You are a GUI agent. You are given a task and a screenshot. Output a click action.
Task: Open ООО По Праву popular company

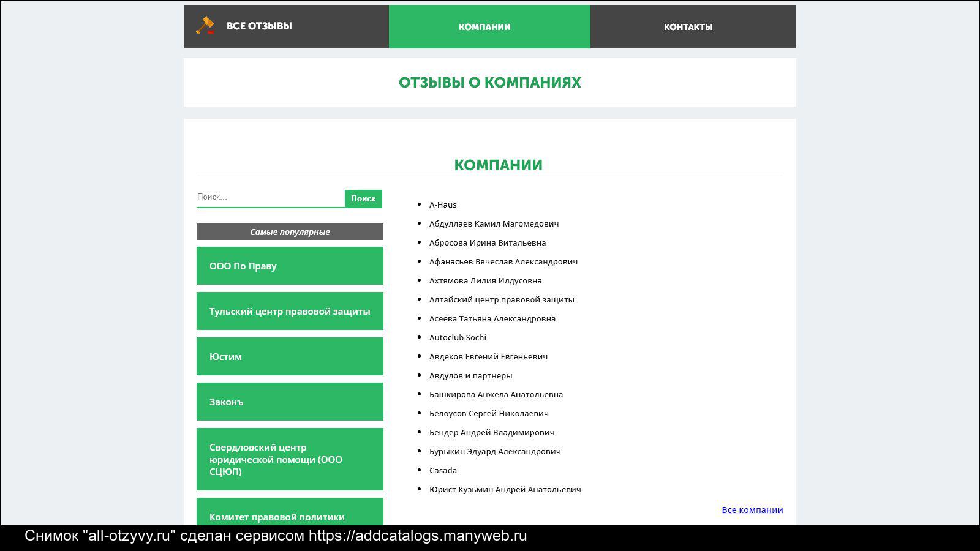290,266
